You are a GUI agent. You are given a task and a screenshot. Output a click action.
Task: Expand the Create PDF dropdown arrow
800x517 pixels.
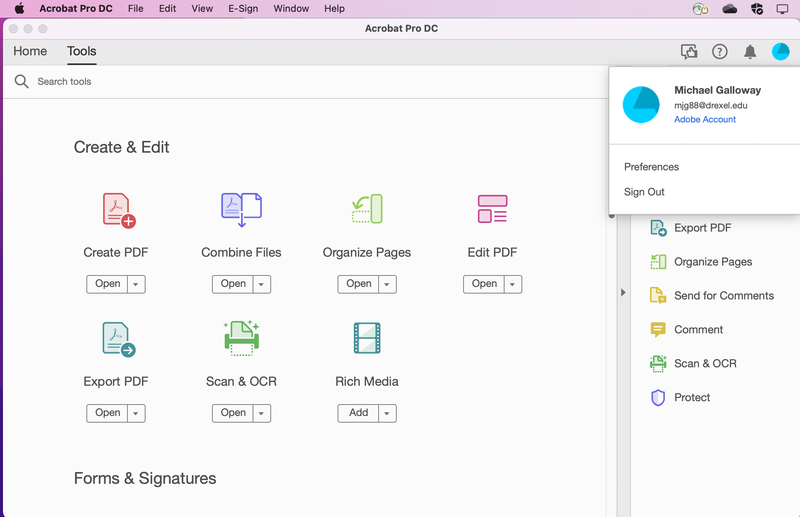[136, 284]
